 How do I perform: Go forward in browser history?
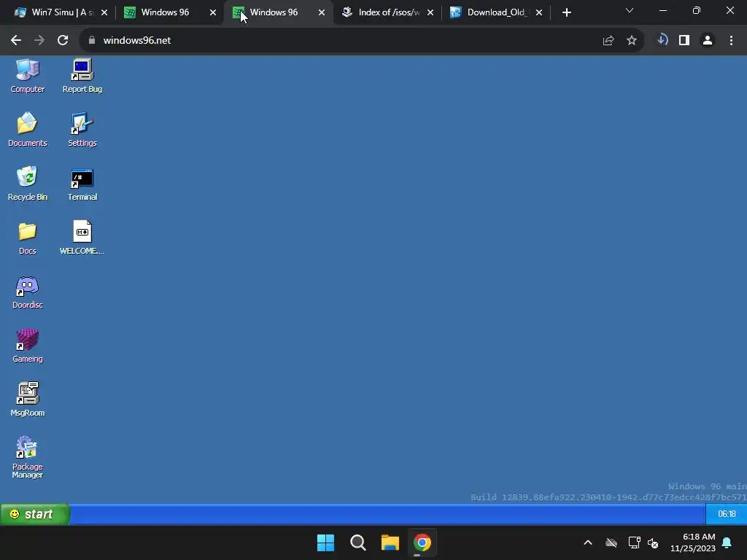click(x=39, y=41)
